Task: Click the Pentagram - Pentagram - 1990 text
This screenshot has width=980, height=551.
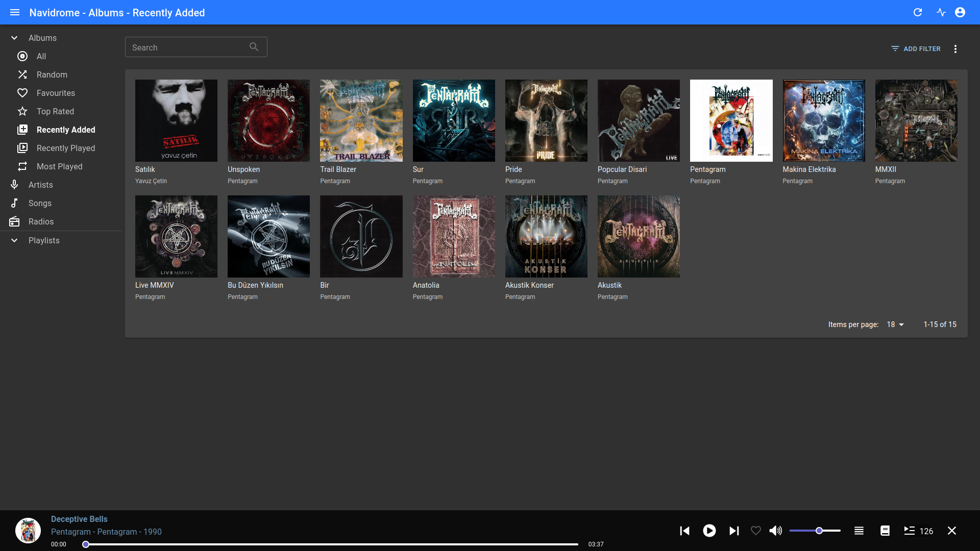Action: tap(106, 532)
